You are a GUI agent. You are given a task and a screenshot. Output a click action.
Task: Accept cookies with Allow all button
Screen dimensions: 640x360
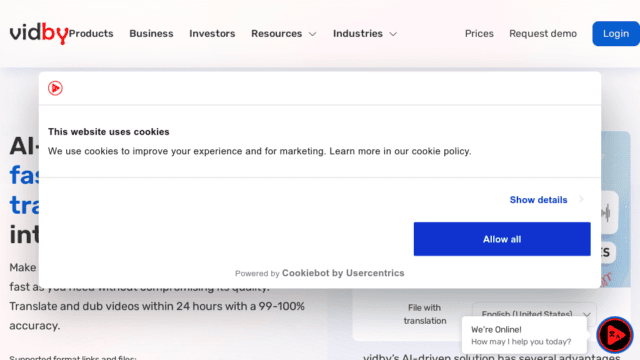(x=502, y=239)
